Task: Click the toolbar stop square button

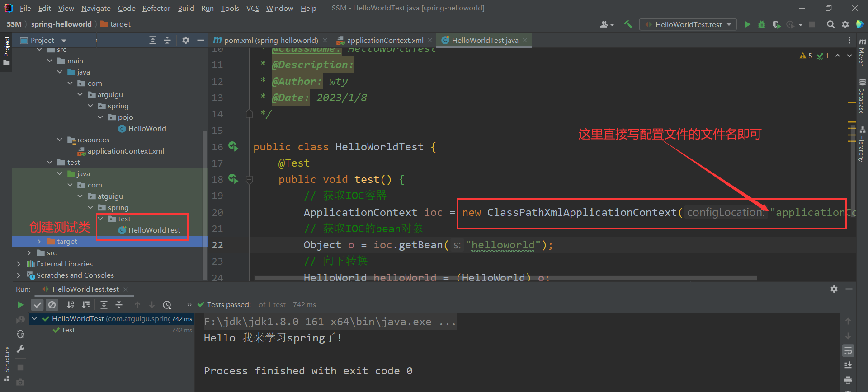Action: coord(812,24)
